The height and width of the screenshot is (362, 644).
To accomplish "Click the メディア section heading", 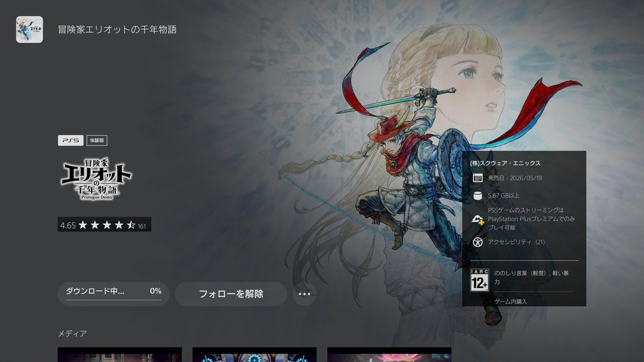I will coord(72,334).
